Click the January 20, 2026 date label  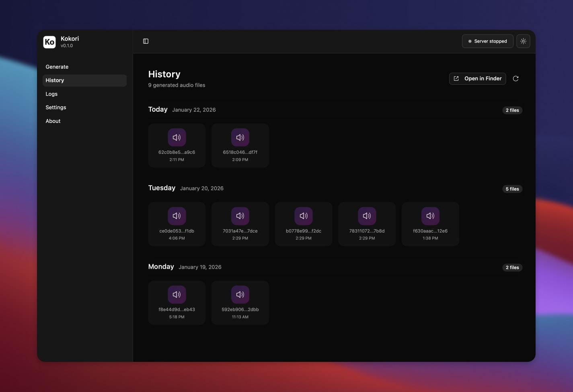coord(202,188)
